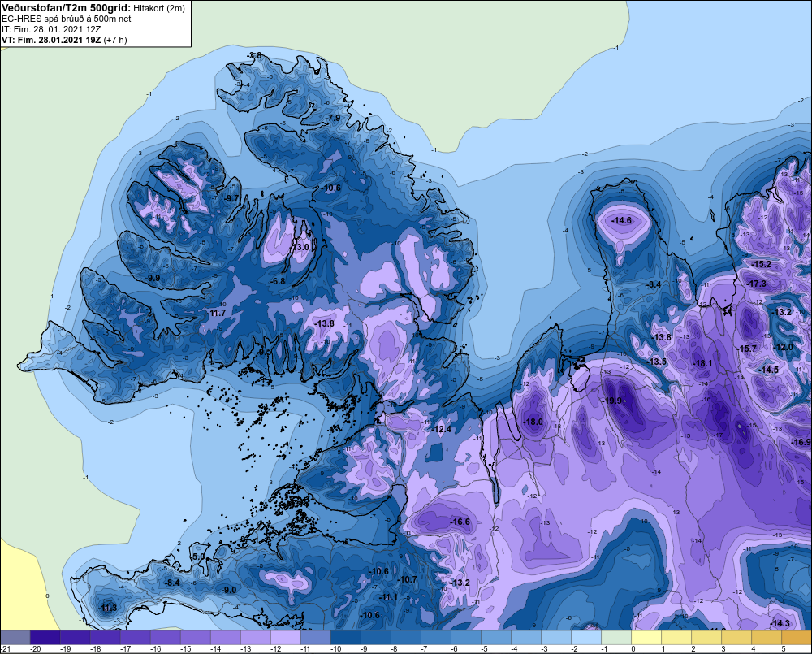812x654 pixels.
Task: Select the legend swatch between -12 and -11
Action: tap(285, 638)
